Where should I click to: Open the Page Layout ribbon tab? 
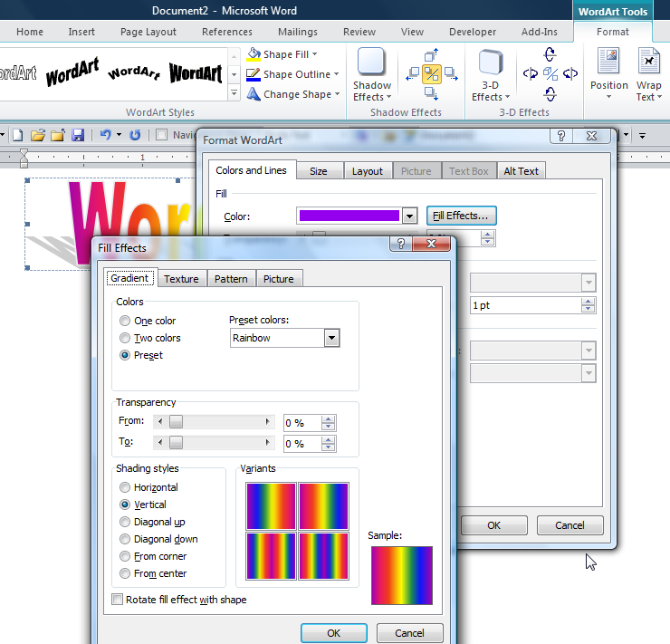tap(148, 32)
